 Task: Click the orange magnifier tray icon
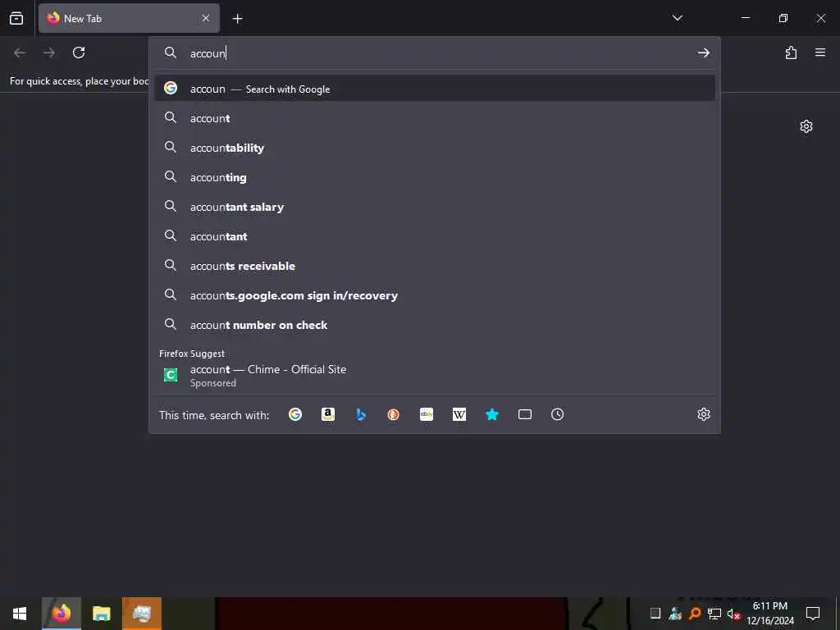pyautogui.click(x=695, y=614)
